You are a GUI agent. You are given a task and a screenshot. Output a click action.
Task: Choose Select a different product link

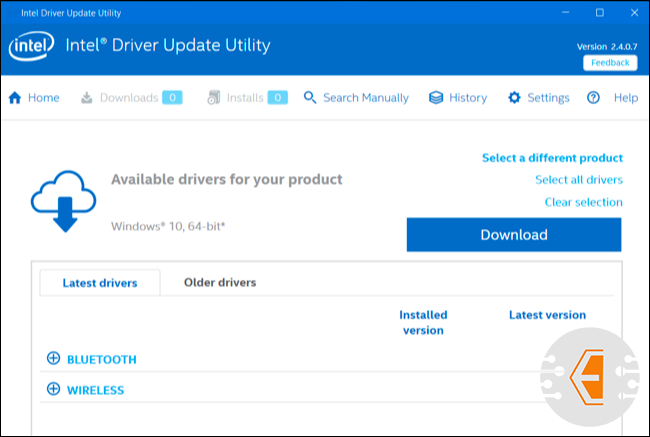coord(552,158)
